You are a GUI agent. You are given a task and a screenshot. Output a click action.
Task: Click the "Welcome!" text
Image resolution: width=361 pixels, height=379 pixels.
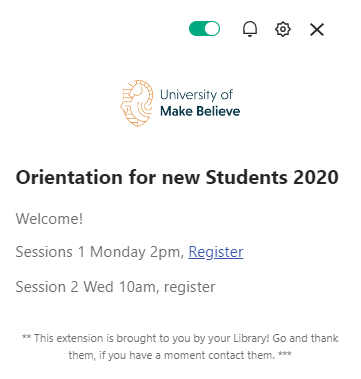[49, 219]
